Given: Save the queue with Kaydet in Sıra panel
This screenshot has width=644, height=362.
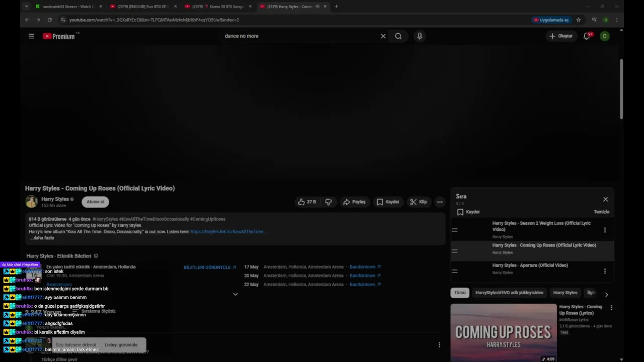Looking at the screenshot, I should coord(468,212).
